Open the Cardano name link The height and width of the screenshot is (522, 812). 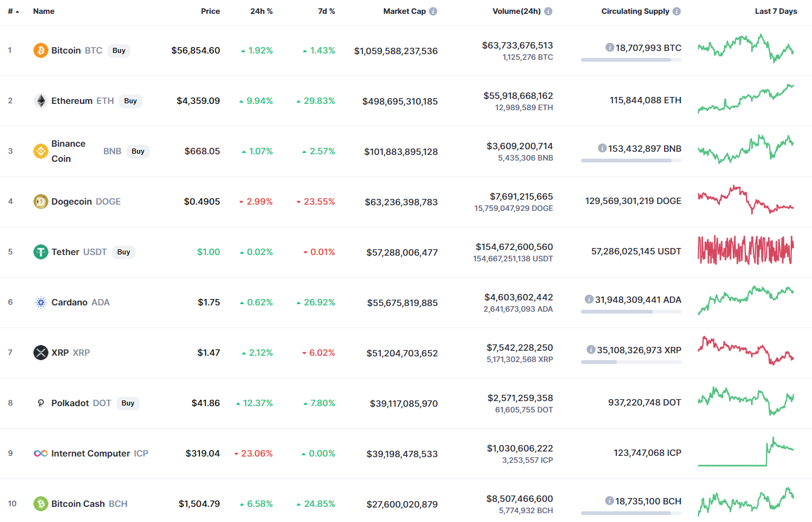pyautogui.click(x=69, y=302)
